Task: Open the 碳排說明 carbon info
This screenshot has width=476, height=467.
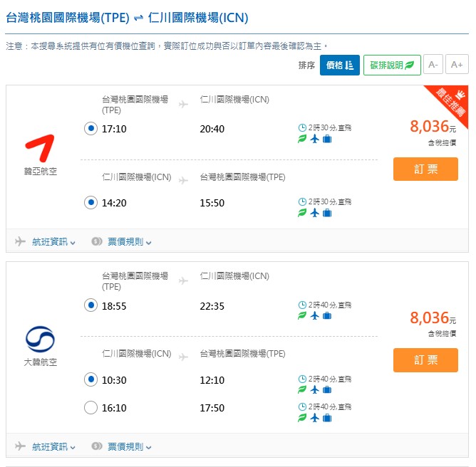Action: pyautogui.click(x=391, y=65)
